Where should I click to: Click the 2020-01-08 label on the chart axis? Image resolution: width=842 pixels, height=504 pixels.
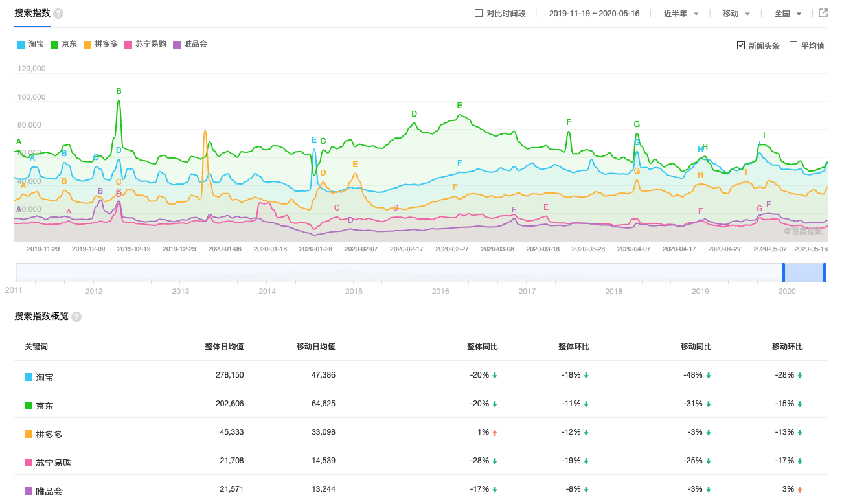[225, 249]
